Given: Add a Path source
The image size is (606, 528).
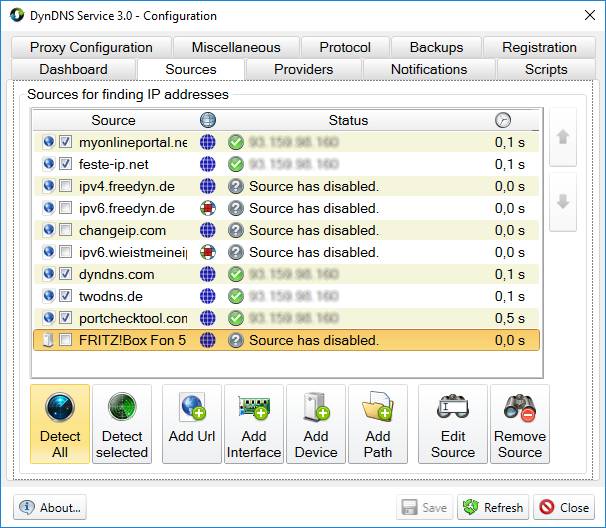Looking at the screenshot, I should (x=378, y=424).
